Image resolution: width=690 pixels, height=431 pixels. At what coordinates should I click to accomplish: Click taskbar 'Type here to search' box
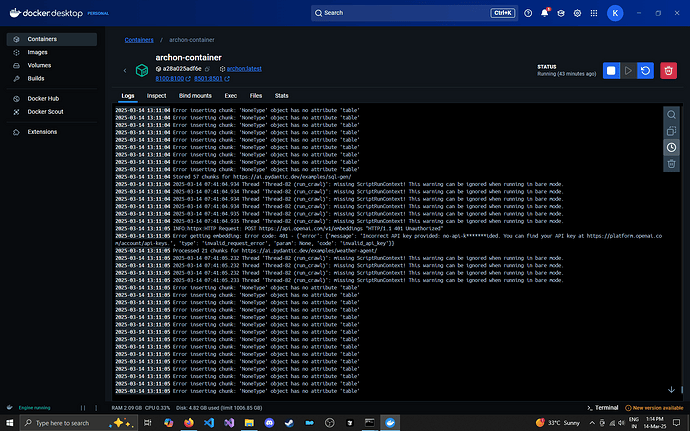[x=79, y=423]
